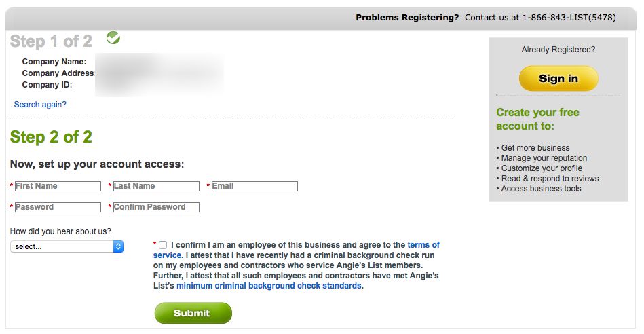Open the 'How did you hear about us' dropdown

(x=67, y=246)
